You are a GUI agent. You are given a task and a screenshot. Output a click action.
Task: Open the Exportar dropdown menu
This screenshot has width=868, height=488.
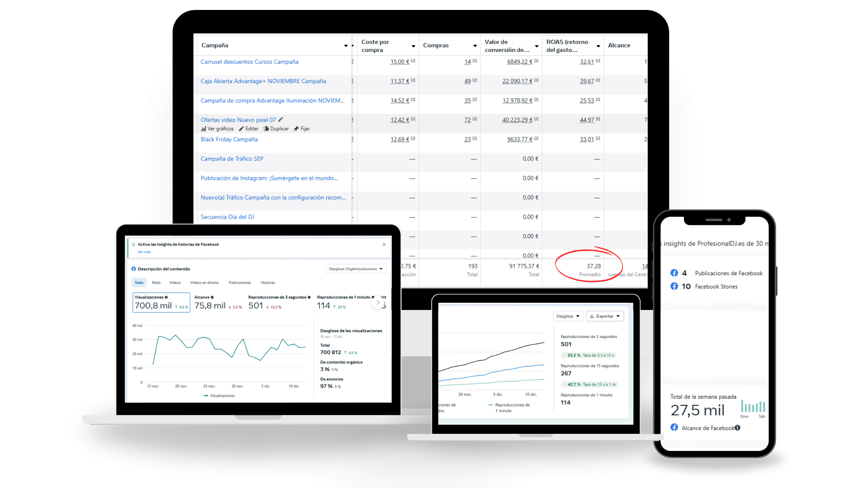pyautogui.click(x=605, y=316)
